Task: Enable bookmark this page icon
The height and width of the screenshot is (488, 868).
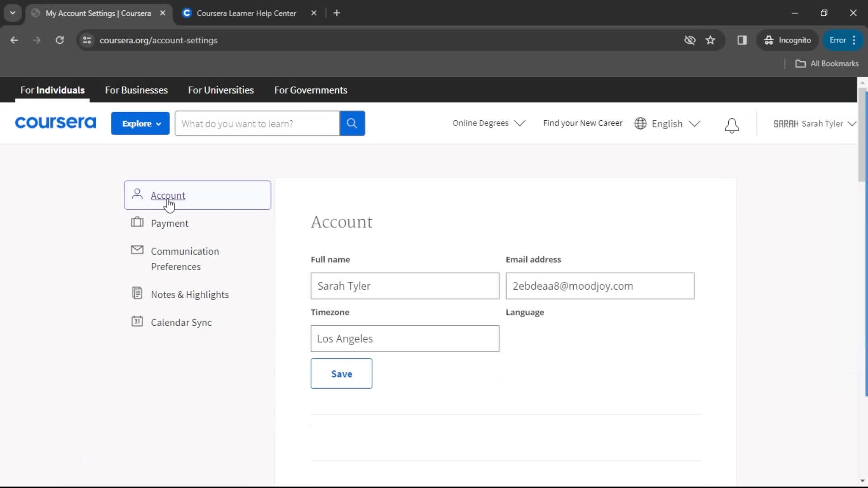Action: 711,40
